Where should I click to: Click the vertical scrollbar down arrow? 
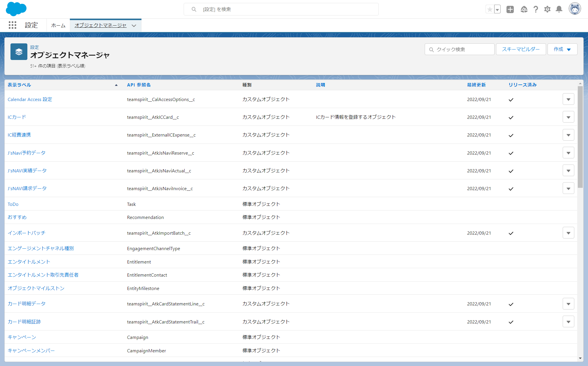tap(580, 358)
